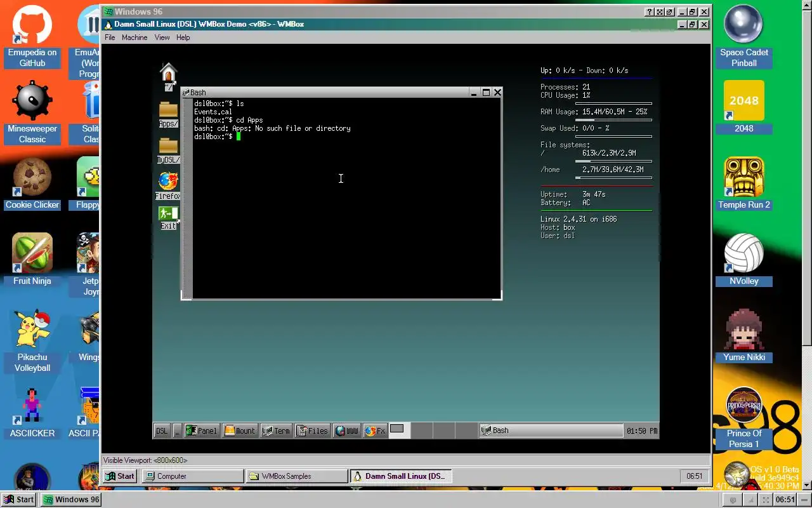Launch the Firefox icon on the DSL desktop
The height and width of the screenshot is (508, 812).
168,186
